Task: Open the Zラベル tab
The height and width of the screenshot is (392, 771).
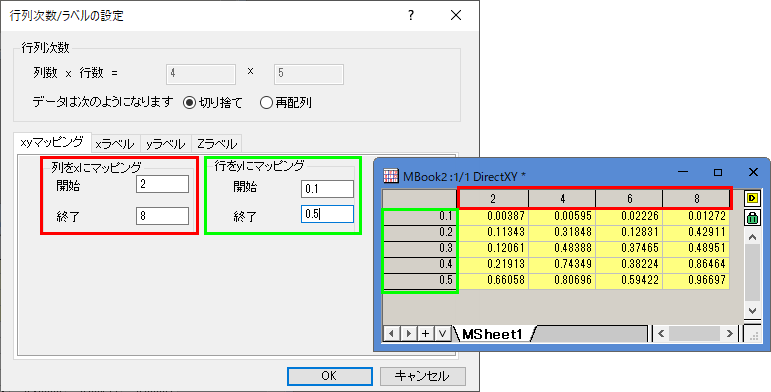Action: [x=216, y=144]
